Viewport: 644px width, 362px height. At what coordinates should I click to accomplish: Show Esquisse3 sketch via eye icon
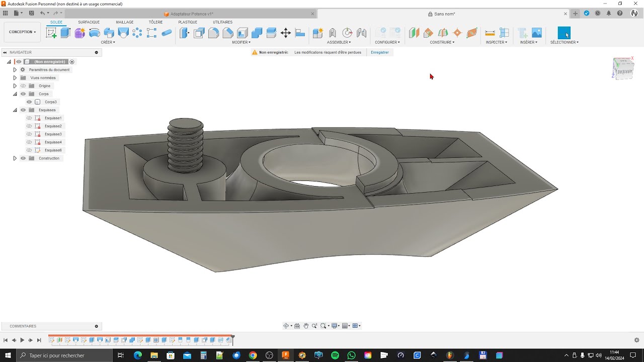29,134
